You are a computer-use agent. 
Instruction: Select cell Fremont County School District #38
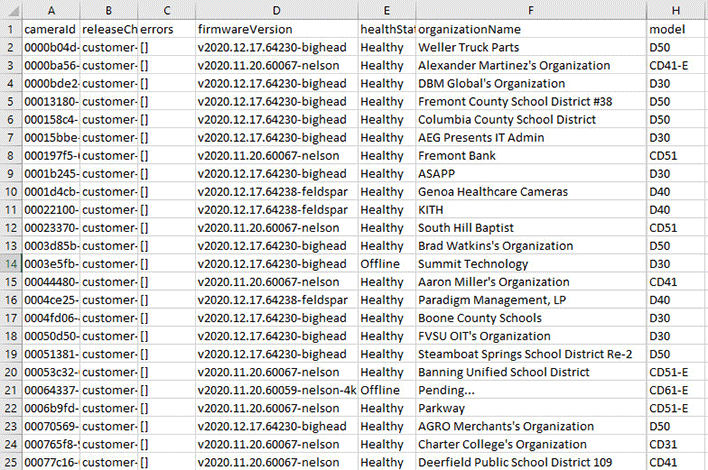point(531,102)
